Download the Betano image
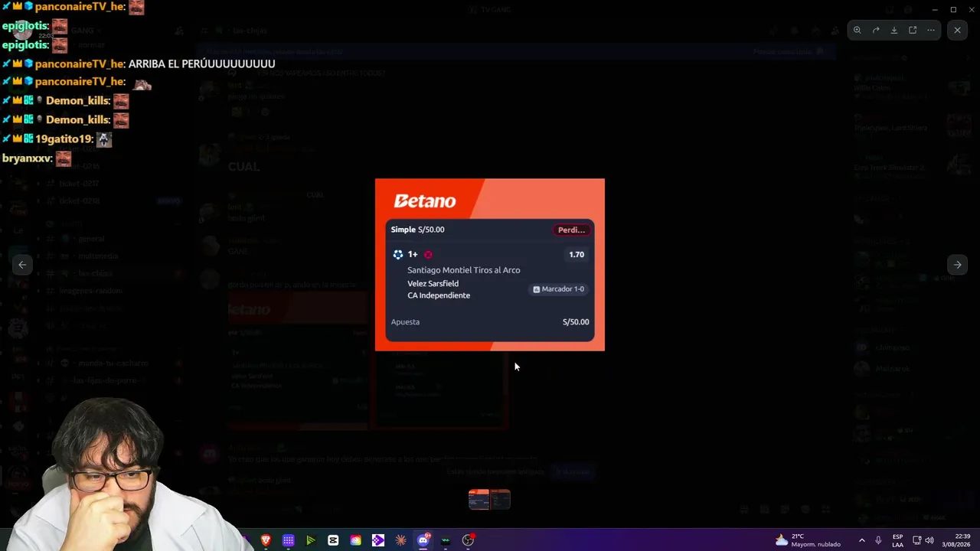Screen dimensions: 980x551 click(x=894, y=30)
